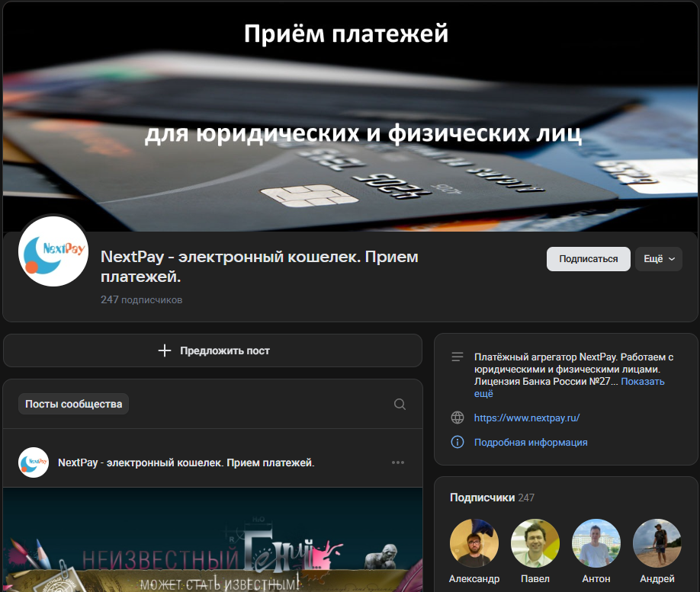The height and width of the screenshot is (592, 700).
Task: Click the search icon in community posts
Action: point(400,405)
